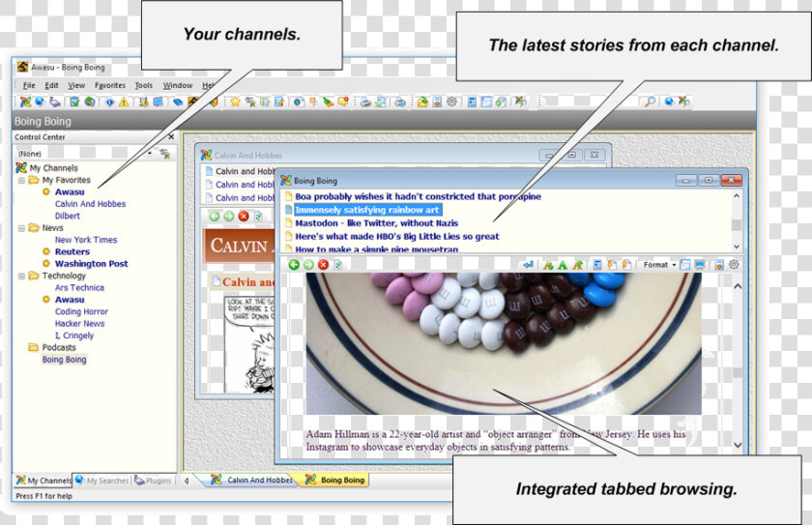Click story list scrollbar down arrow
This screenshot has width=812, height=525.
point(736,247)
